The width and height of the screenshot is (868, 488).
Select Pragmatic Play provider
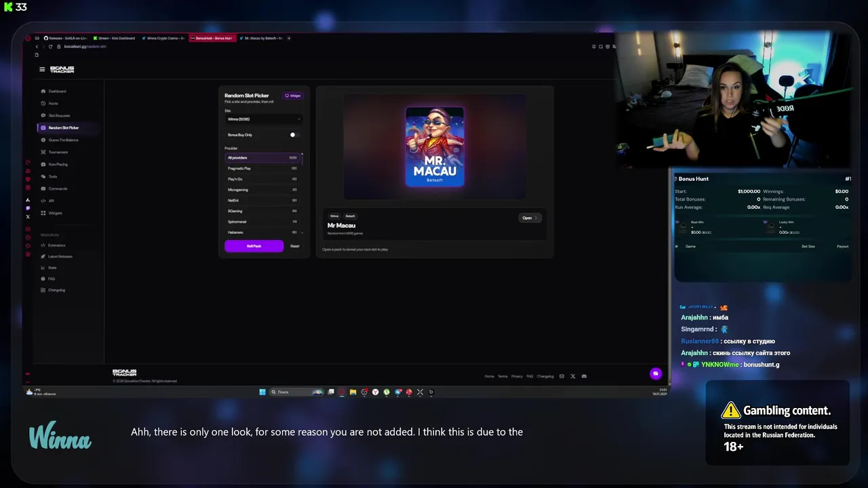(262, 168)
